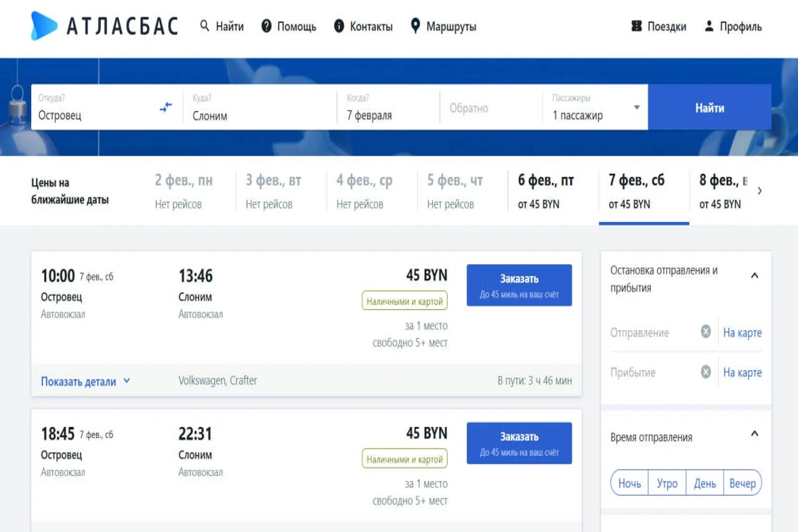Image resolution: width=798 pixels, height=532 pixels.
Task: Click the blue Найти search button
Action: 710,108
